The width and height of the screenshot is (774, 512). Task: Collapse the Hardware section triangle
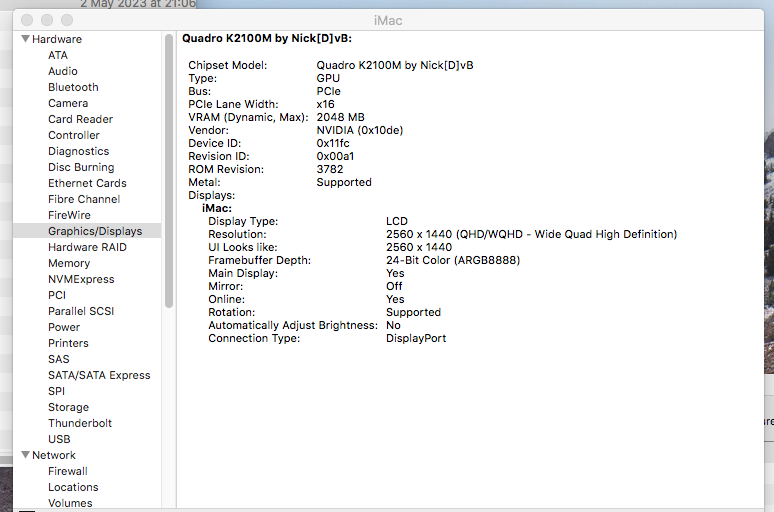(26, 39)
